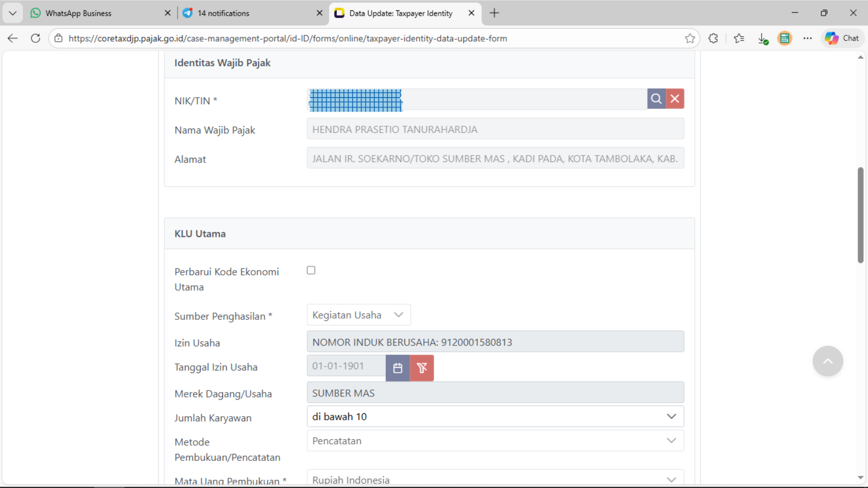Open a new browser tab

(494, 13)
